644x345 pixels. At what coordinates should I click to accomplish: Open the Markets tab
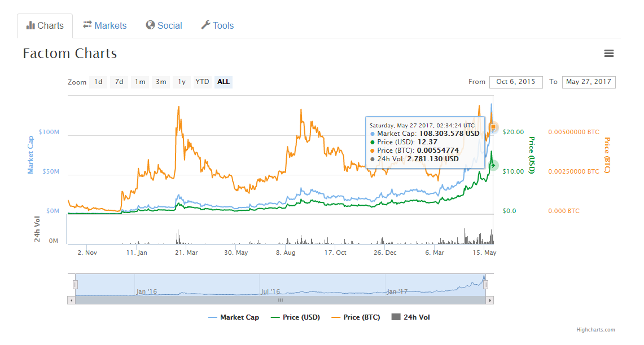pos(105,25)
